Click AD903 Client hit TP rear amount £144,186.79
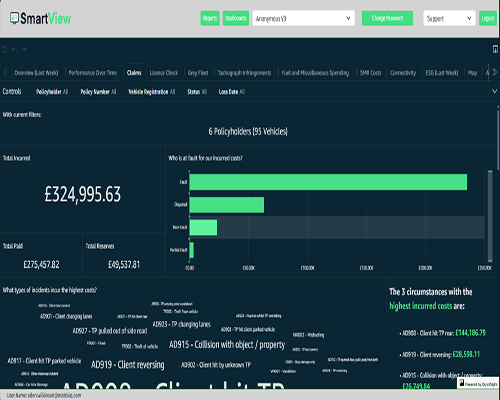The height and width of the screenshot is (400, 500). (470, 333)
